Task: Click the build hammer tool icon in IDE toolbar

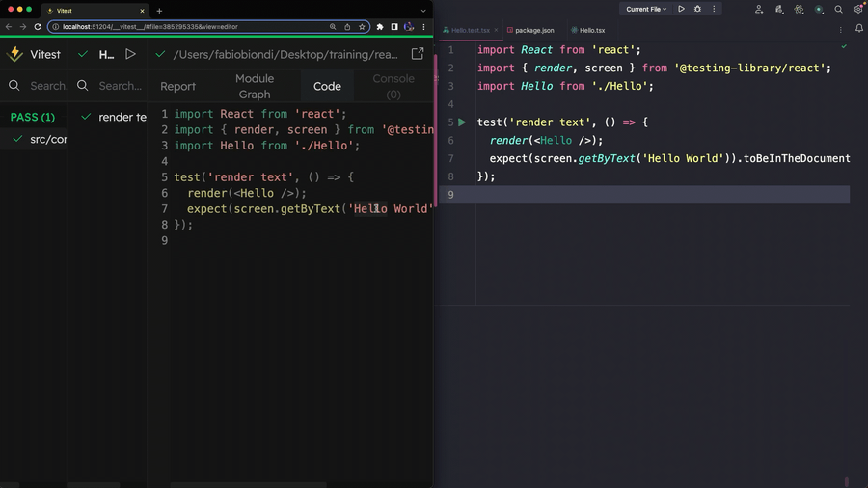Action: 779,9
